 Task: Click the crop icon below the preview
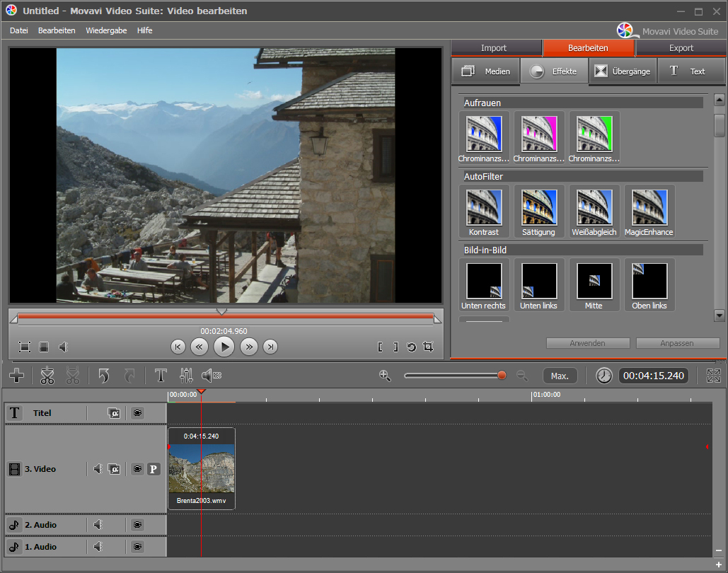pos(427,347)
